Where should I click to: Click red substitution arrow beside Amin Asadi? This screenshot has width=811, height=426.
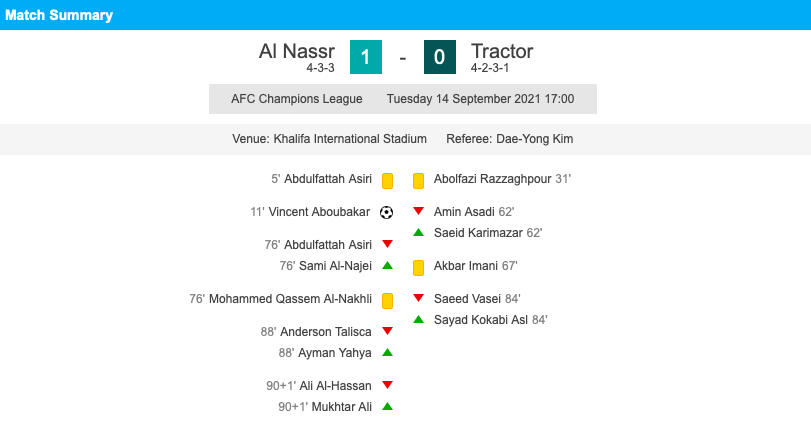tap(419, 212)
